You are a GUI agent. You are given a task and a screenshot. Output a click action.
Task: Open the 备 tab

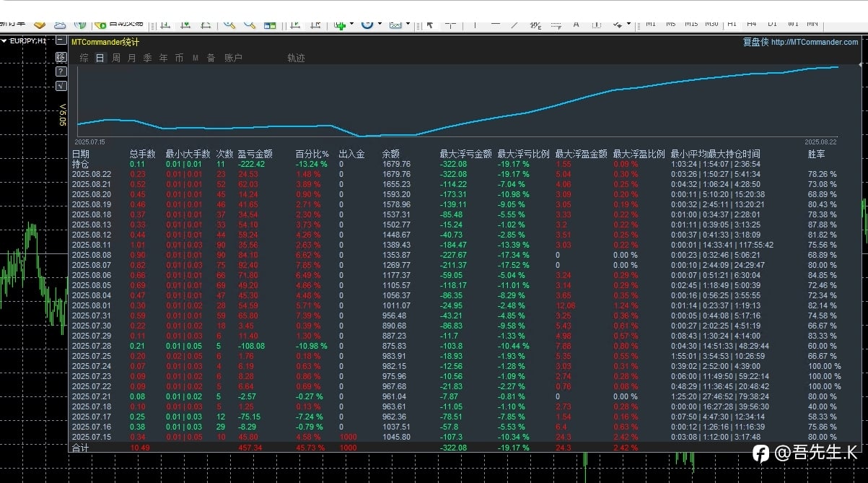(211, 58)
